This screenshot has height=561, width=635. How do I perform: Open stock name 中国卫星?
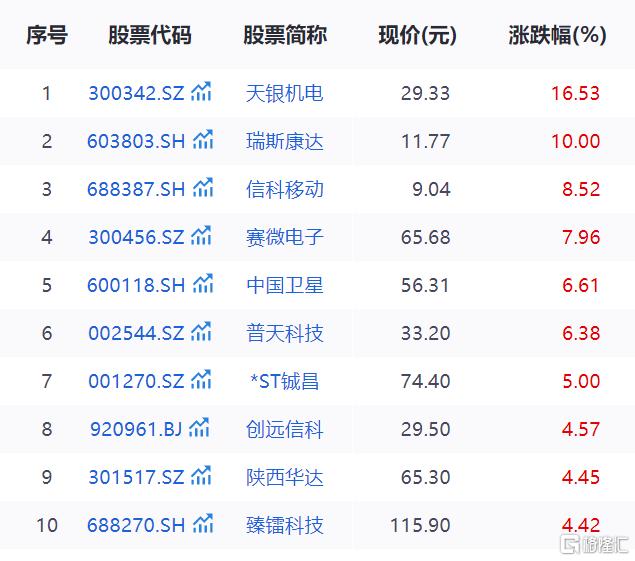coord(285,286)
